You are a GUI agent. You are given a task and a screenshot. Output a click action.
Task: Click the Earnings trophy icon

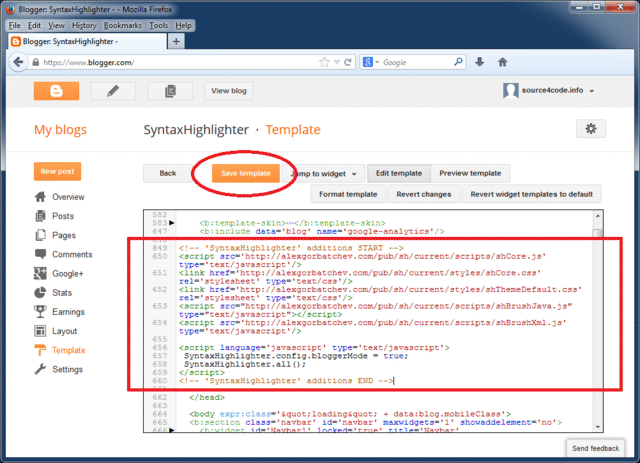[x=40, y=312]
